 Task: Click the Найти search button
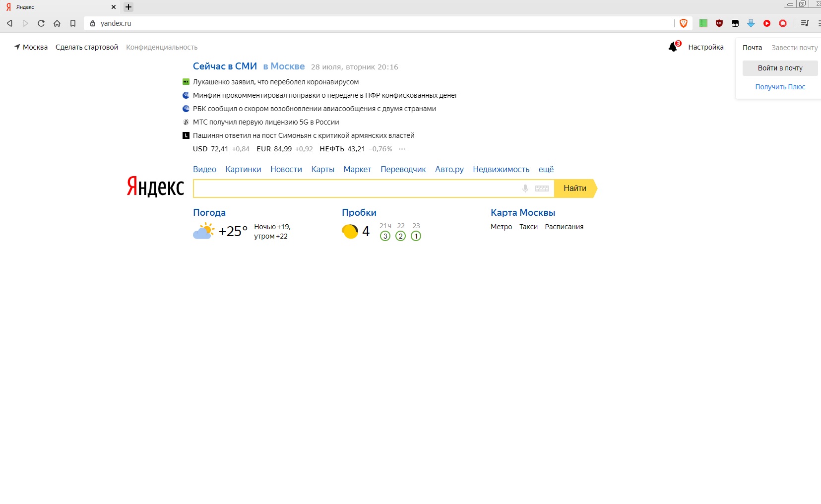click(x=575, y=189)
